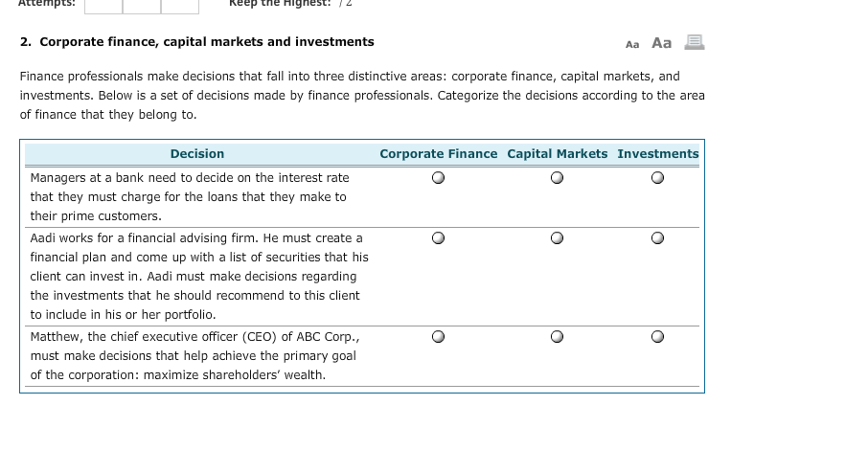
Task: Click the print icon beside font sizes
Action: click(694, 42)
